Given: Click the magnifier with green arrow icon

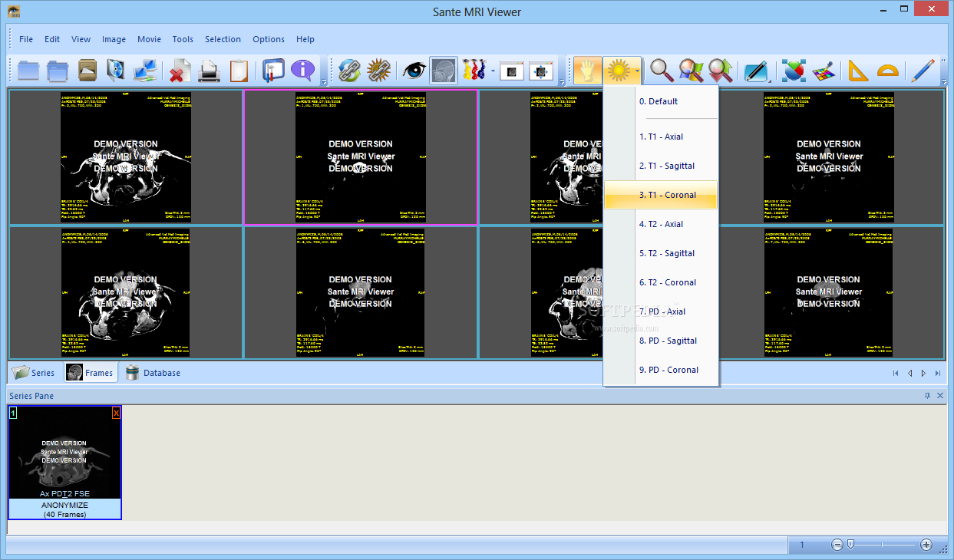Looking at the screenshot, I should (720, 71).
